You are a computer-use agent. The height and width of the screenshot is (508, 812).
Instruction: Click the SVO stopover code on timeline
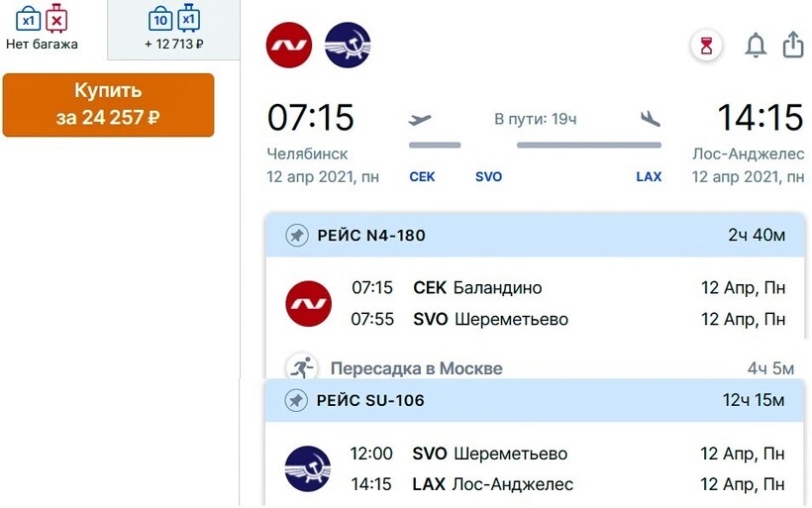tap(488, 177)
